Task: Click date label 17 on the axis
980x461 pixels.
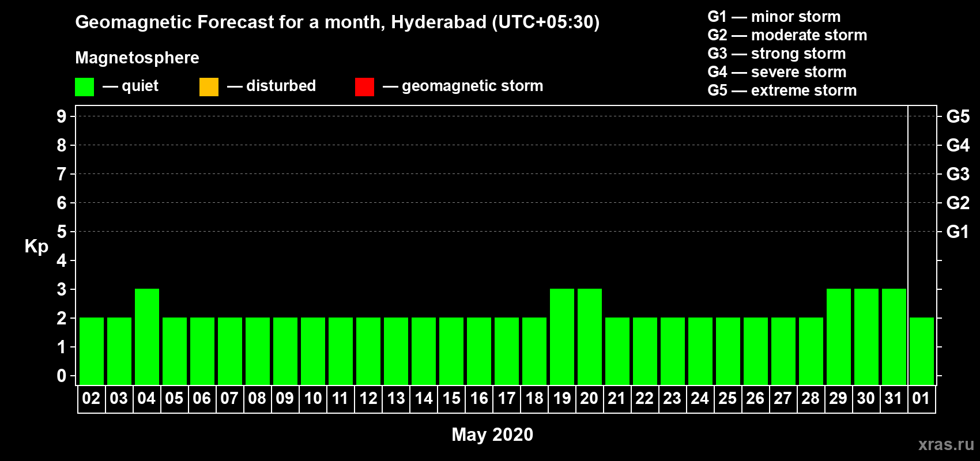Action: [507, 398]
